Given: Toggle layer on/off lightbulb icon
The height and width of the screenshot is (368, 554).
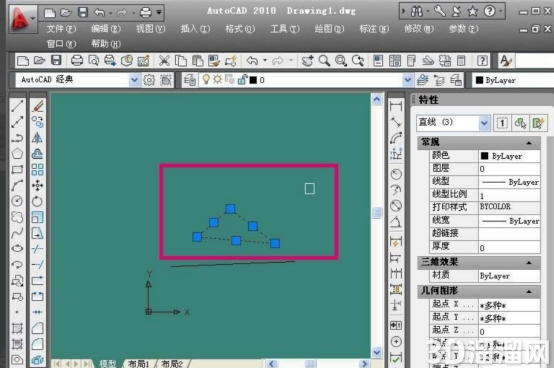Looking at the screenshot, I should coord(206,79).
